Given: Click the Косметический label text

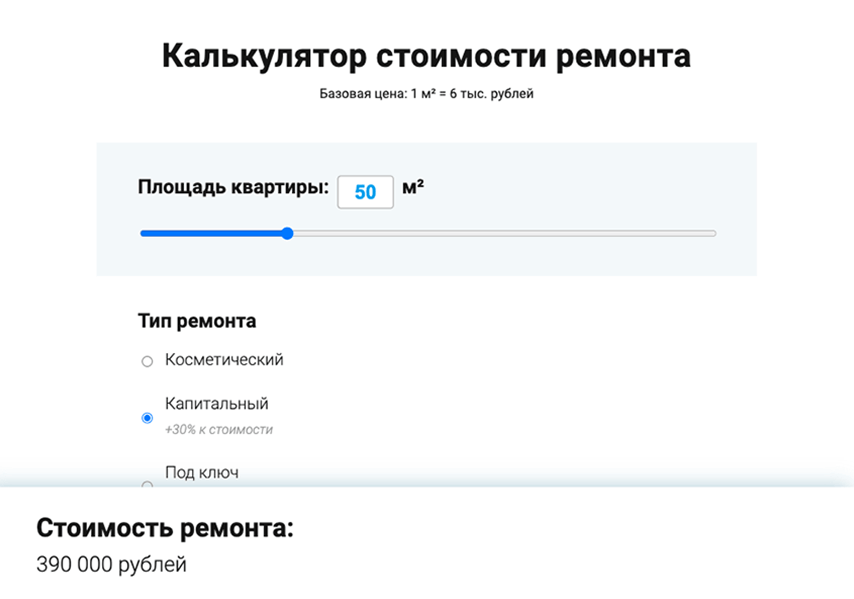Looking at the screenshot, I should [x=224, y=360].
